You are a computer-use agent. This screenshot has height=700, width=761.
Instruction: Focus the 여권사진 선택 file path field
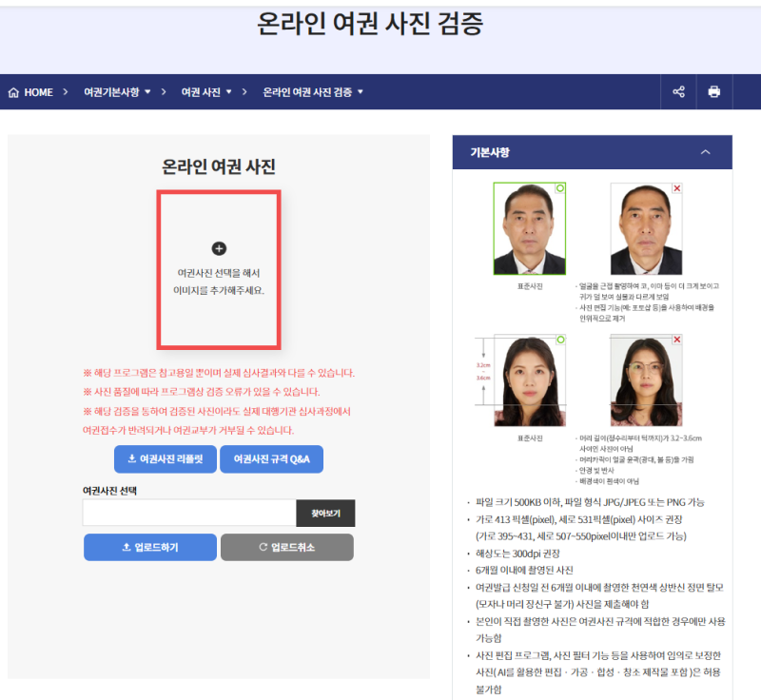[189, 513]
